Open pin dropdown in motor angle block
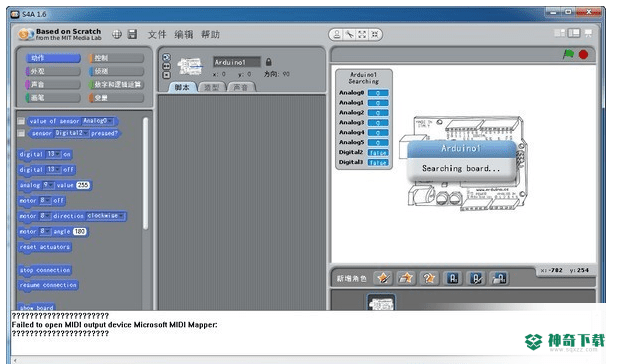Viewport: 617px width, 364px height. (45, 231)
